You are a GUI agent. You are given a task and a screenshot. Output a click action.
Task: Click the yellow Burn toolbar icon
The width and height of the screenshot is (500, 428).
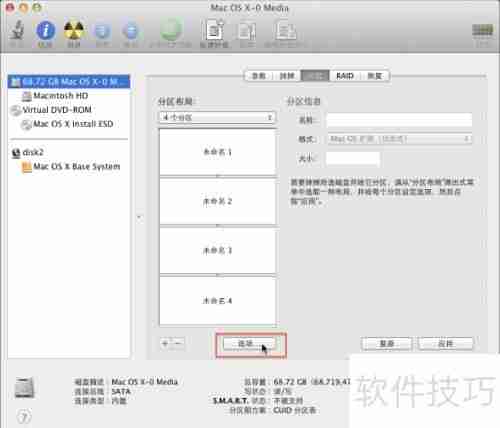[74, 31]
